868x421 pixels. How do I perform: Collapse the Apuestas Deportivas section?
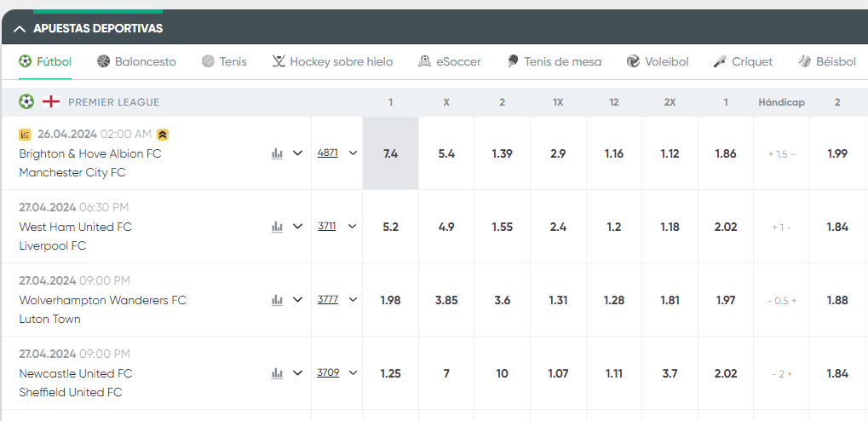tap(20, 29)
